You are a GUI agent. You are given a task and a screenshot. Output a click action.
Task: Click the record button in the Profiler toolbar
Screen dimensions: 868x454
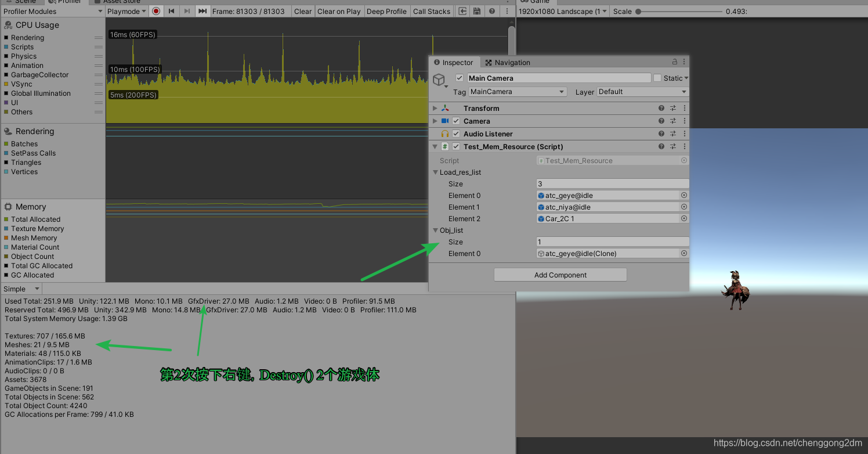pyautogui.click(x=156, y=11)
